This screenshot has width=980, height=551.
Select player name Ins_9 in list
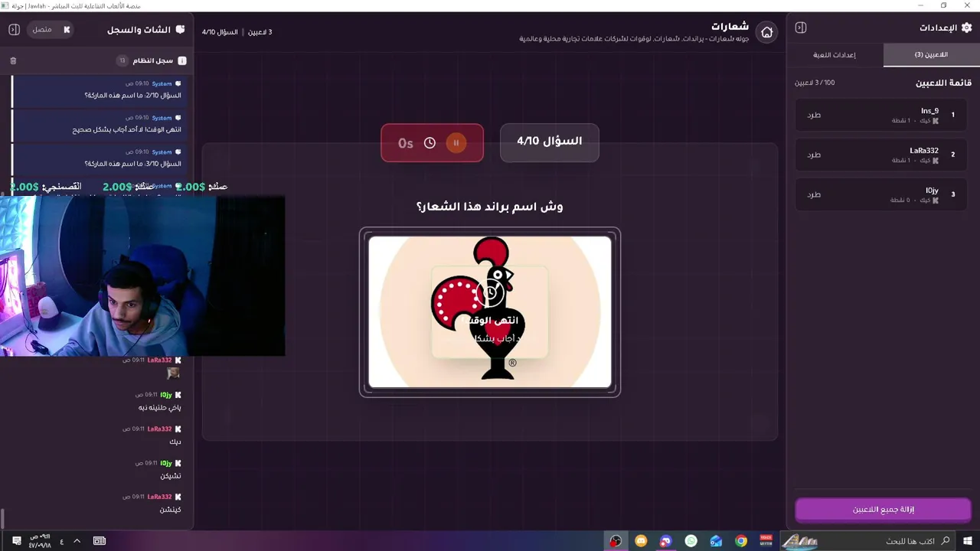[x=929, y=111]
